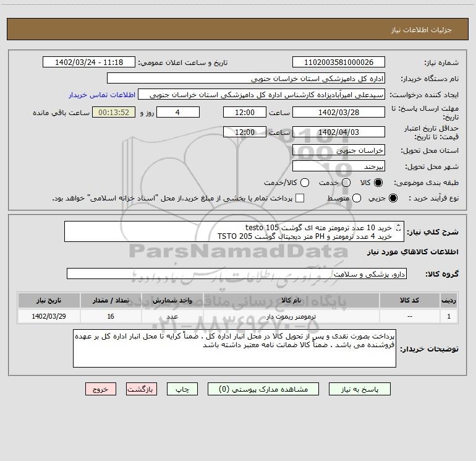Image resolution: width=476 pixels, height=461 pixels.
Task: Click پاسخ به نیاز button
Action: [x=360, y=389]
